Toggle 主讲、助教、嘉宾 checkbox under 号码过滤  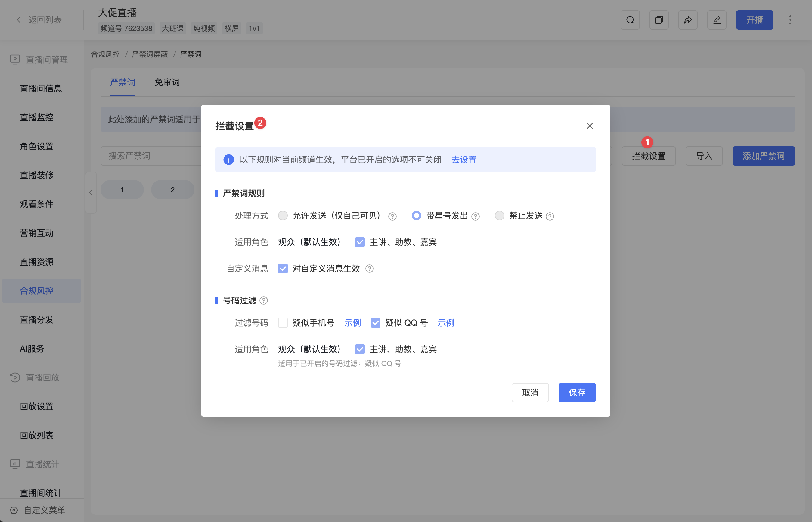tap(360, 349)
